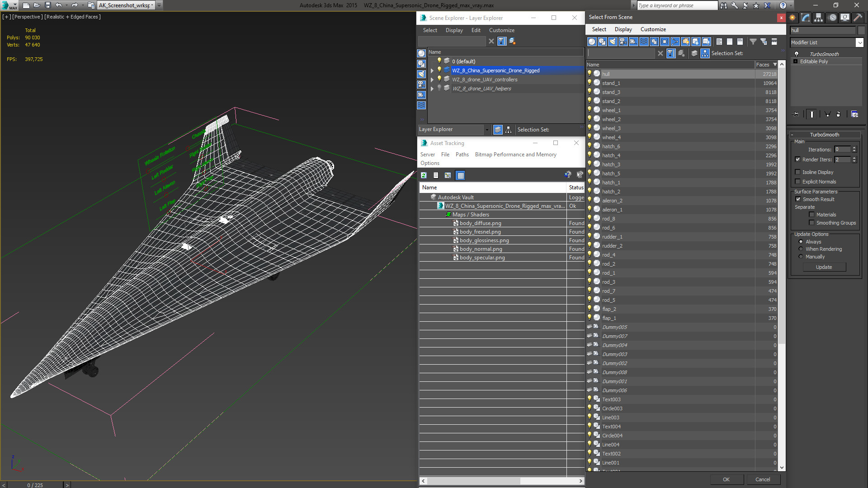Click Select All icon in Select From Scene

[x=719, y=42]
